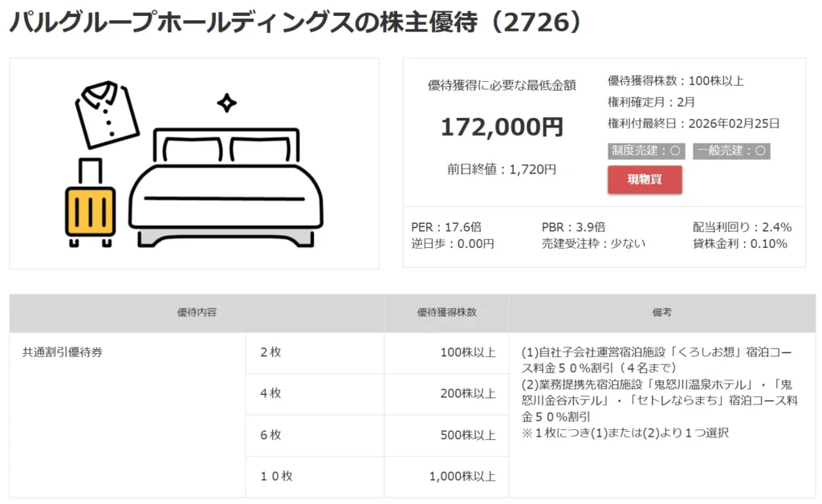Image resolution: width=822 pixels, height=504 pixels.
Task: Click the 配当利回り 2.4% value
Action: click(742, 227)
